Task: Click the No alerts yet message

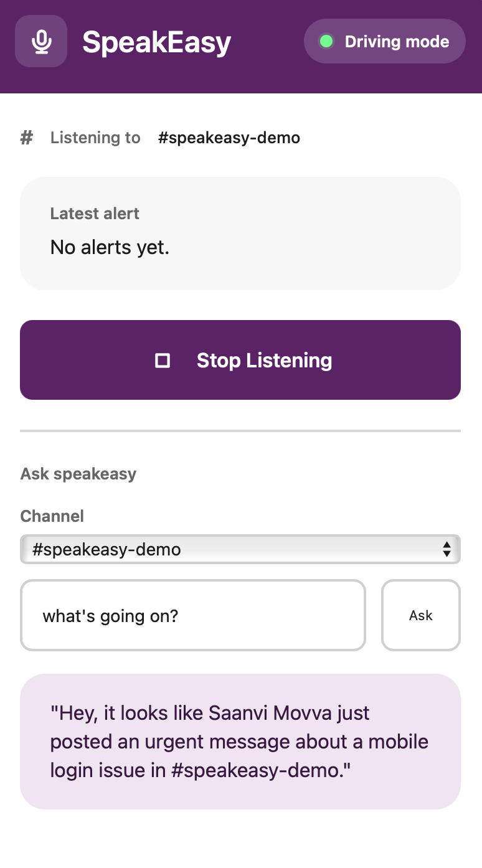Action: (110, 248)
